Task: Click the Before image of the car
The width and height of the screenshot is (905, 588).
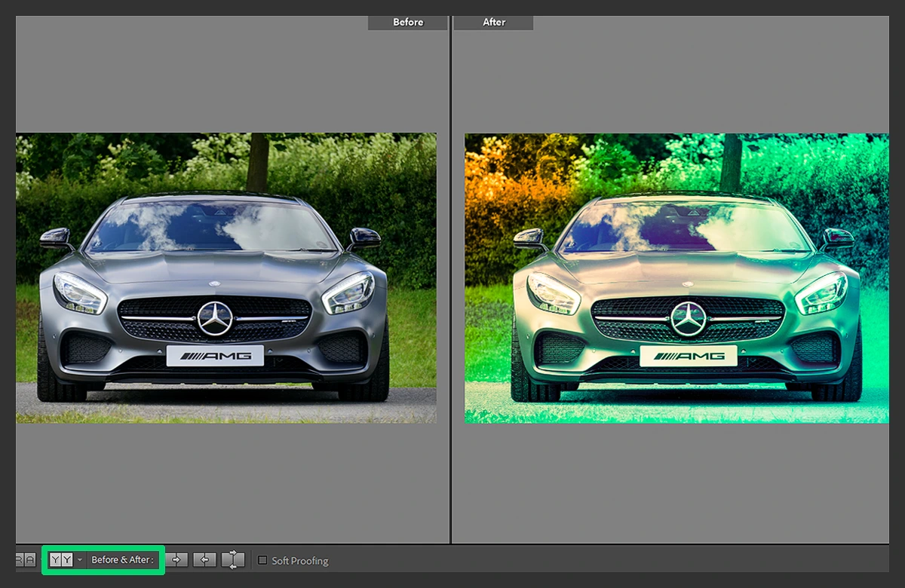Action: 226,278
